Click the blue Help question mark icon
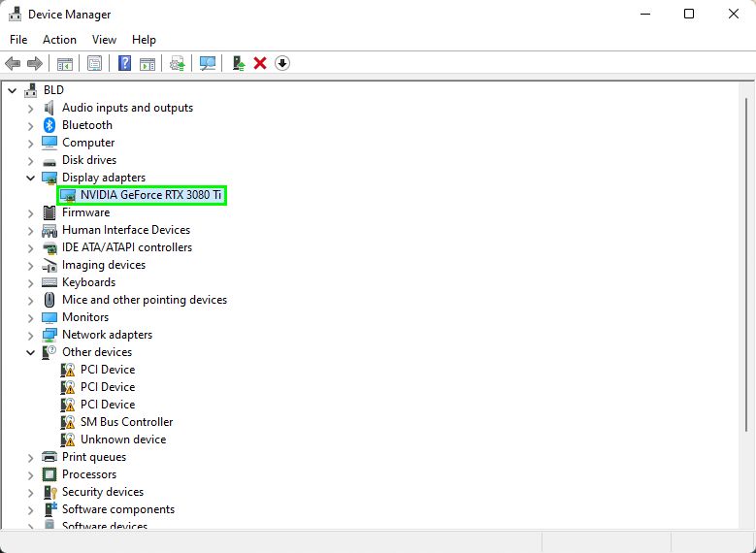Screen dimensions: 756x553 (124, 63)
